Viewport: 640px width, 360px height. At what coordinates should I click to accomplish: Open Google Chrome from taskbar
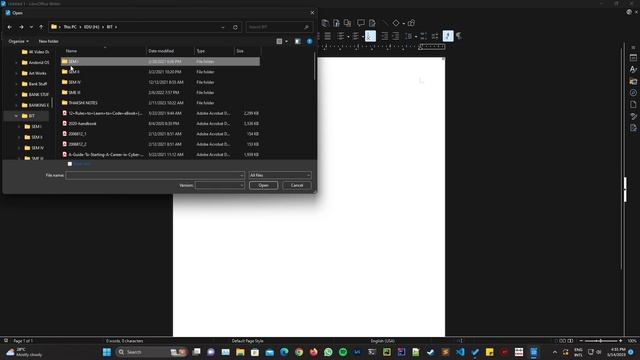point(299,352)
